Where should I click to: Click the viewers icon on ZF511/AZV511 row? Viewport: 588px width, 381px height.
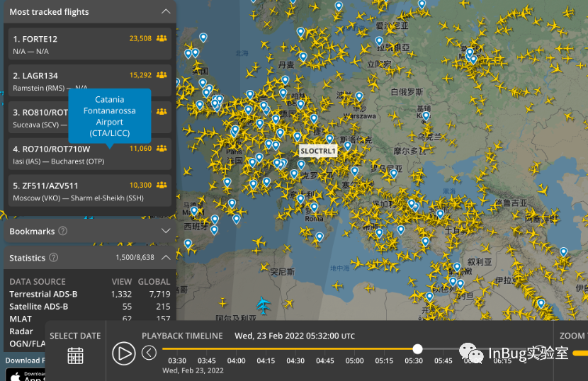(162, 185)
